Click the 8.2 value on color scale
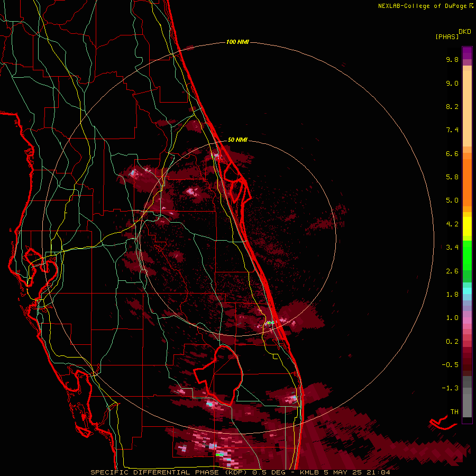The image size is (476, 476). coord(452,106)
